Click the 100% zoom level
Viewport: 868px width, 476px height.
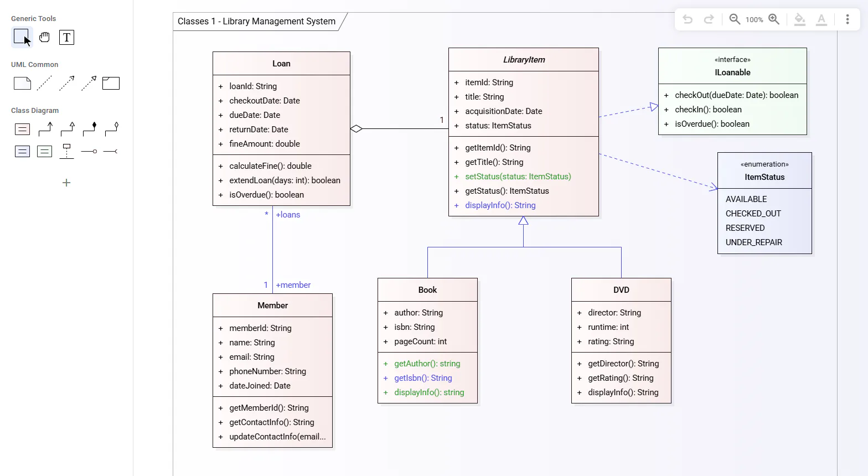pyautogui.click(x=754, y=20)
